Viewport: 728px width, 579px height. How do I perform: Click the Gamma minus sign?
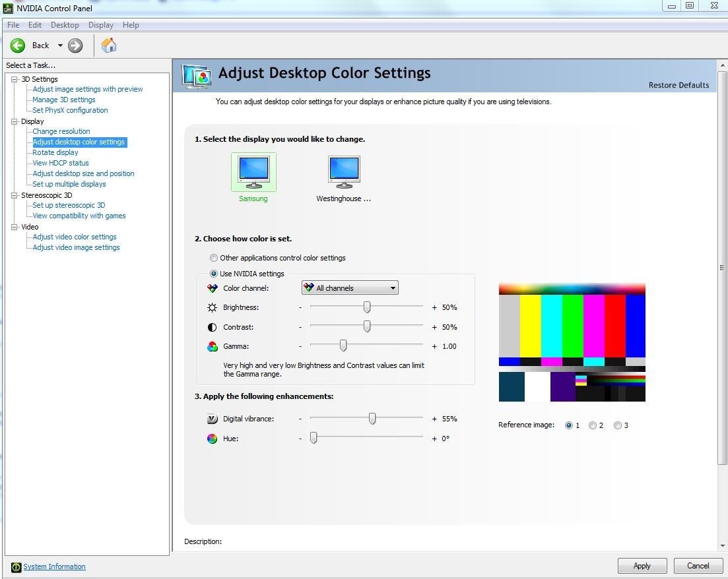click(300, 347)
